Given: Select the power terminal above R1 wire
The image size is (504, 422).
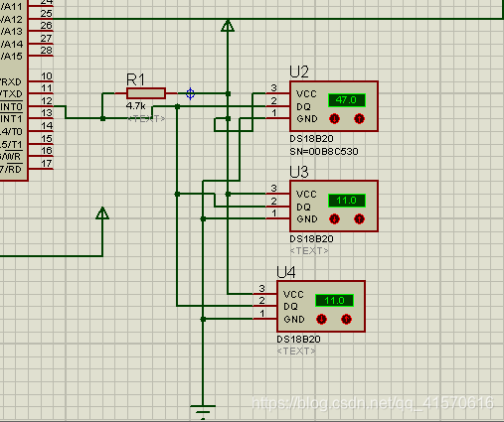Looking at the screenshot, I should tap(228, 26).
